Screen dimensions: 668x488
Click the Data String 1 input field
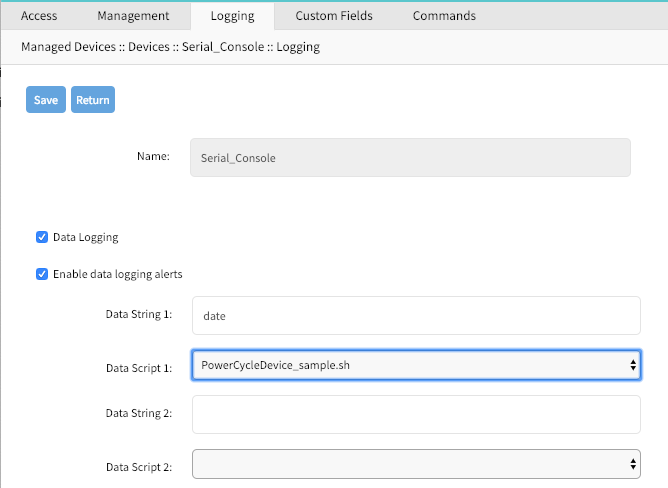(x=416, y=316)
